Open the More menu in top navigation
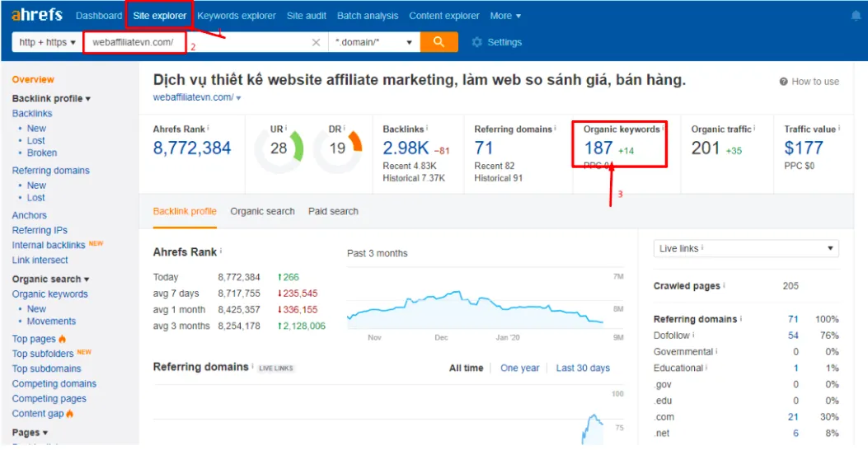The image size is (868, 450). (x=505, y=16)
